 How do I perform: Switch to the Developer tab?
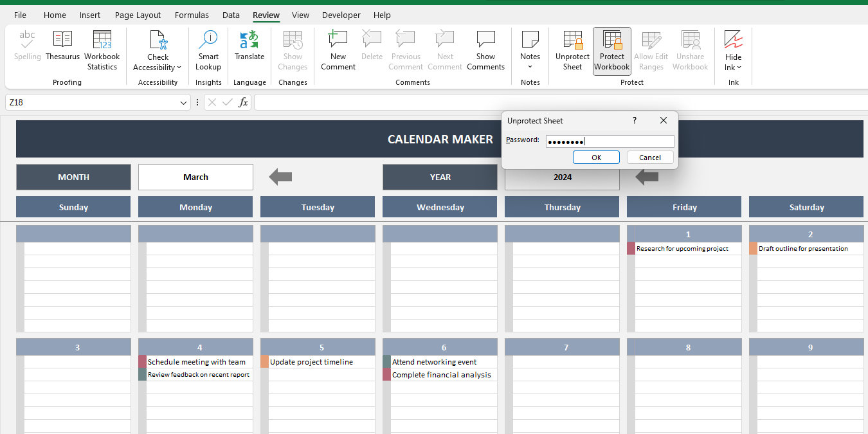341,15
